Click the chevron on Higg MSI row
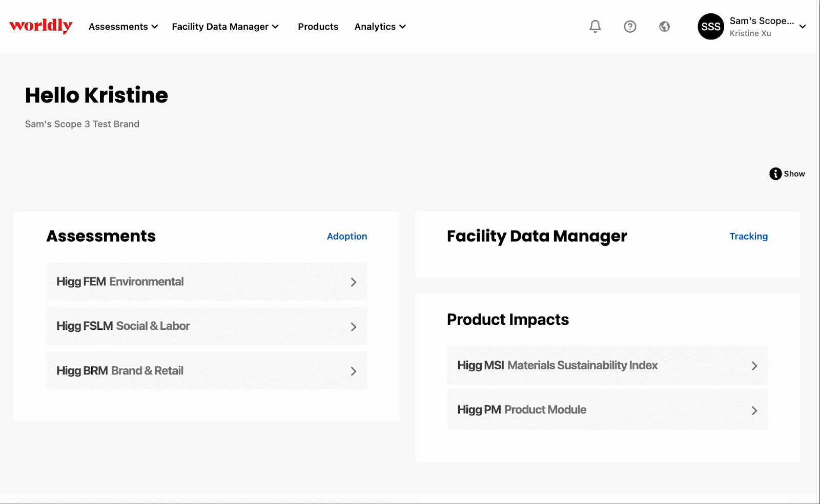Screen dimensions: 820x504 point(754,366)
